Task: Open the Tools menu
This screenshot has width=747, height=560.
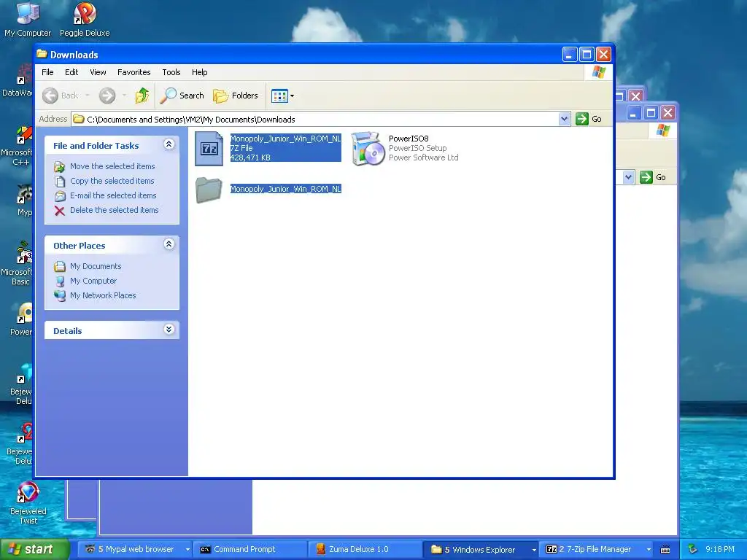Action: (171, 72)
